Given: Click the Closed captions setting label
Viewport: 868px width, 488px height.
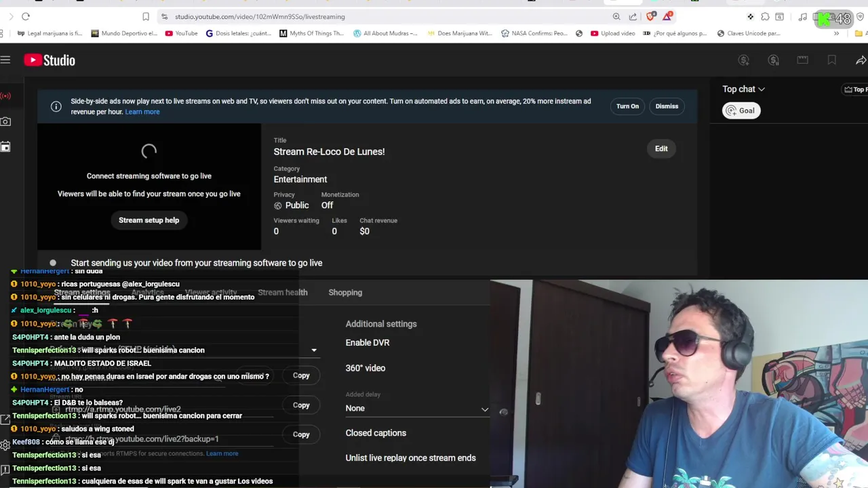Looking at the screenshot, I should pyautogui.click(x=376, y=433).
